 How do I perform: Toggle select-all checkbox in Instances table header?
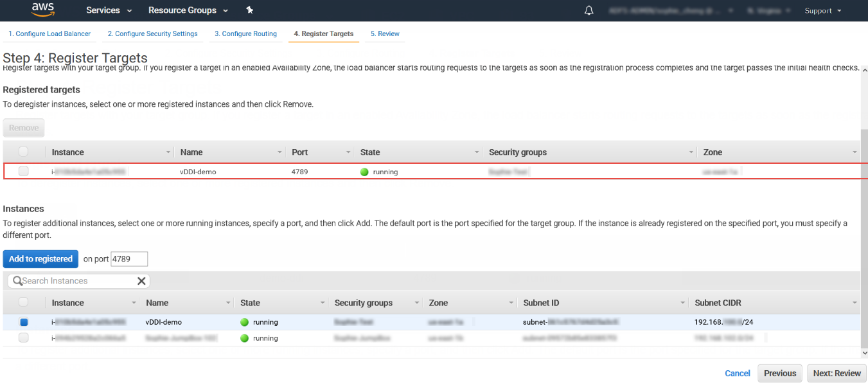pos(24,302)
